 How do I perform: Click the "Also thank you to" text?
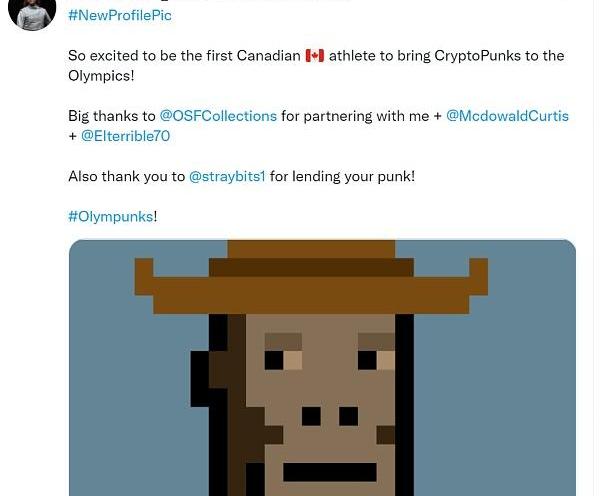pyautogui.click(x=126, y=176)
